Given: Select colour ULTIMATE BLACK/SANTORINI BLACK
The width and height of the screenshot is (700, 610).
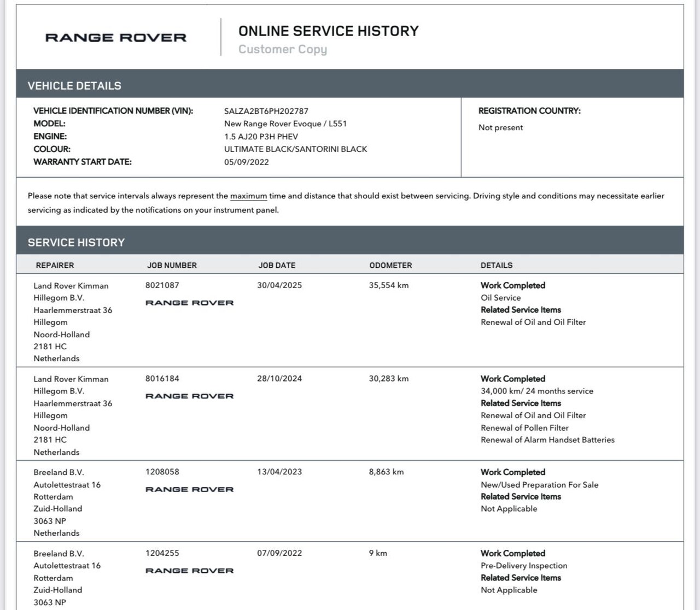Looking at the screenshot, I should [295, 149].
